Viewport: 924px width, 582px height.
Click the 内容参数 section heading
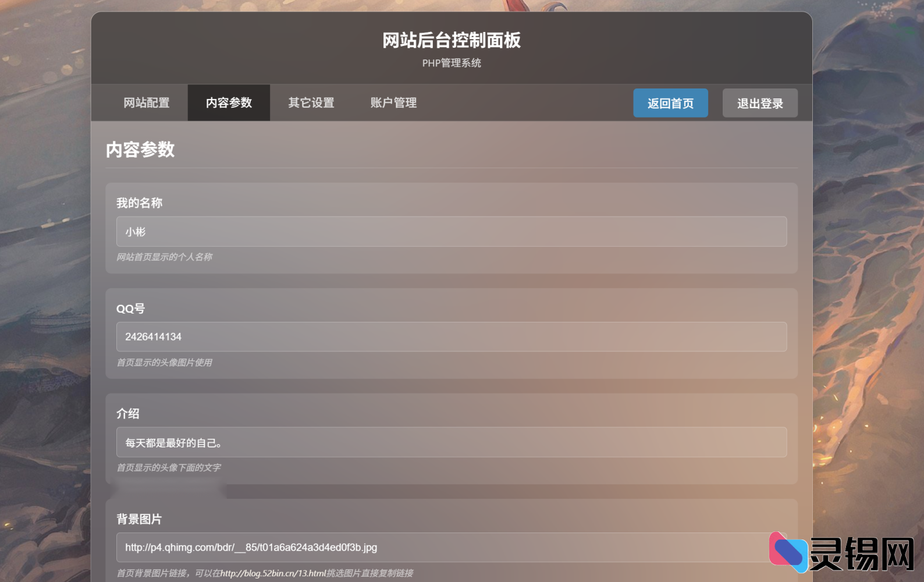point(140,150)
